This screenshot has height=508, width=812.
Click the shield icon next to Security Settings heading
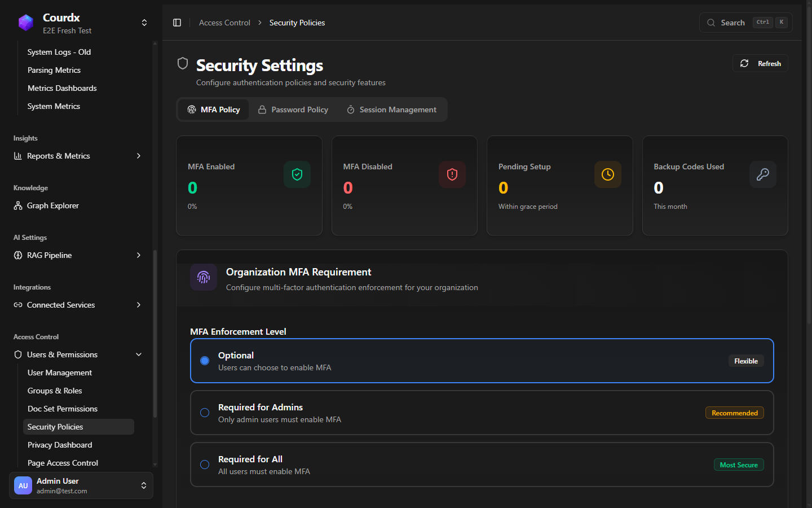point(182,63)
